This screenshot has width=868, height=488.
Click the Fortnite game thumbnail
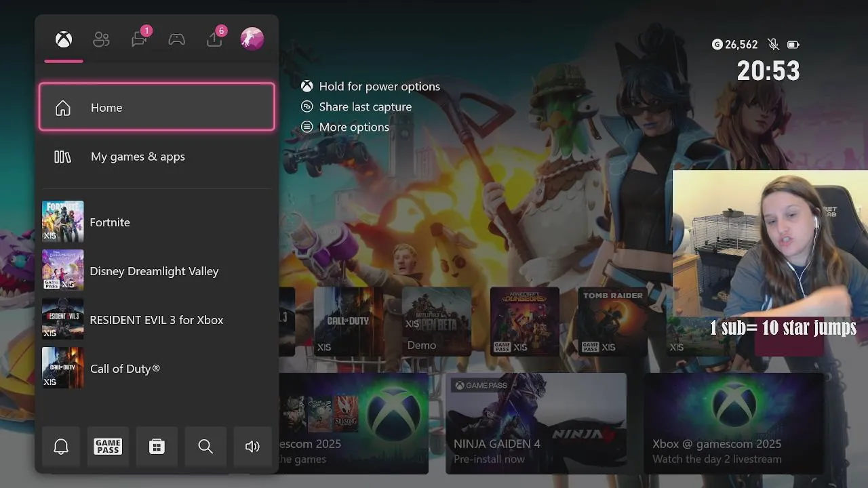click(x=63, y=222)
